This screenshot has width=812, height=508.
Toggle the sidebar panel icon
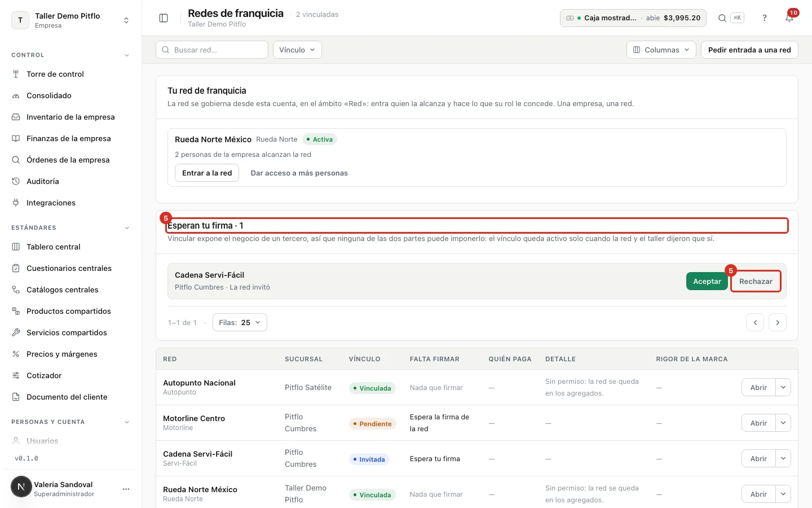pos(164,18)
